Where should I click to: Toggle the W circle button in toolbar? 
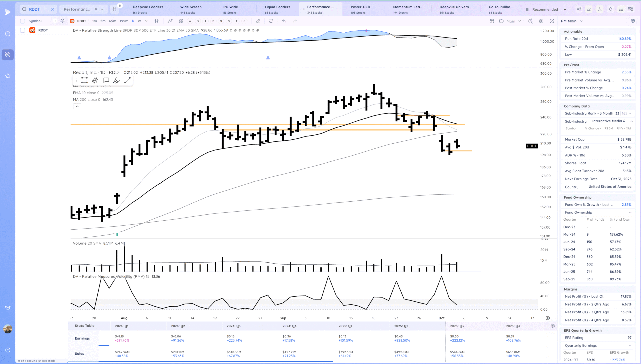190,21
